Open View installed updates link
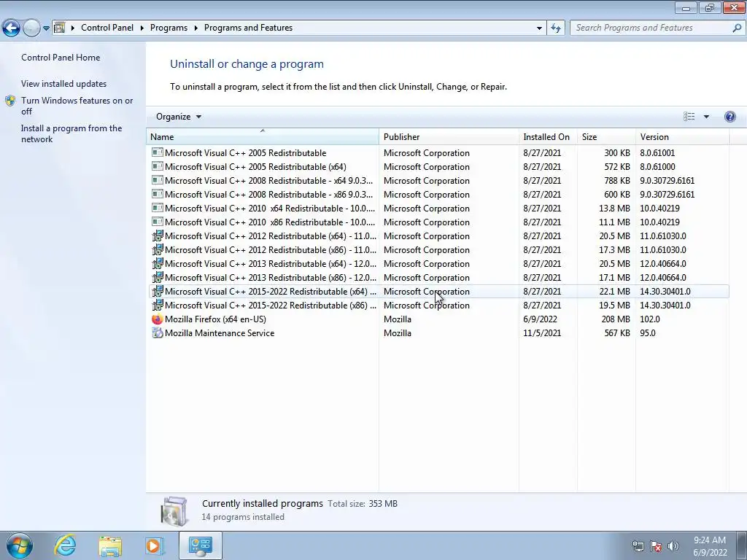 pos(64,83)
